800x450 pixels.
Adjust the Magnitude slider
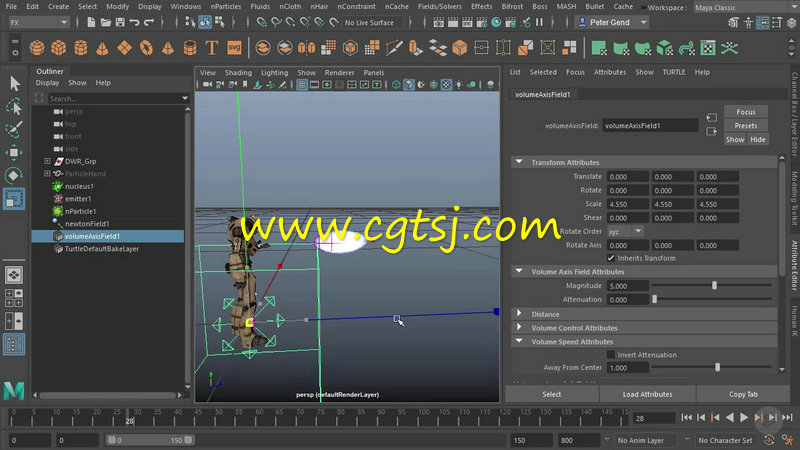point(712,286)
